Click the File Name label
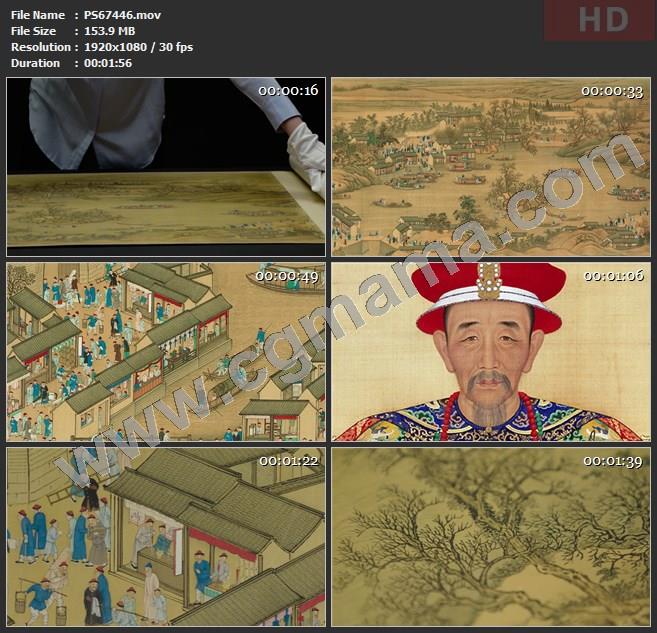This screenshot has height=633, width=657. tap(38, 15)
